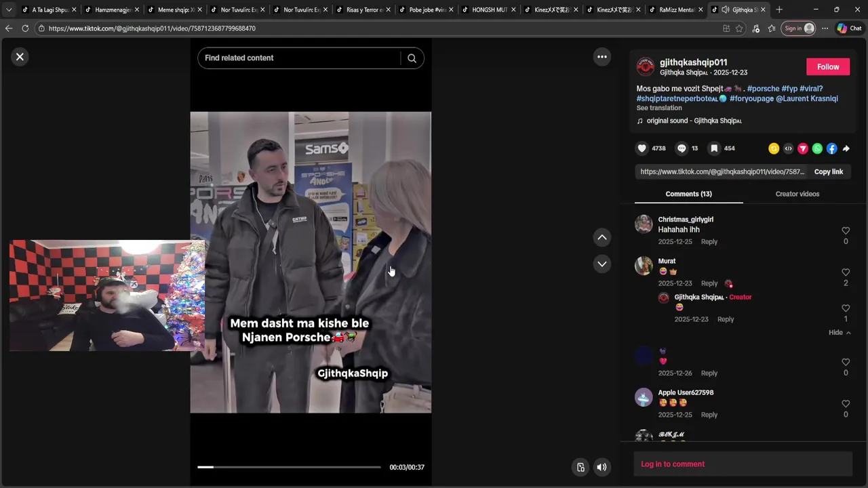Go to next video with down arrow

point(601,264)
